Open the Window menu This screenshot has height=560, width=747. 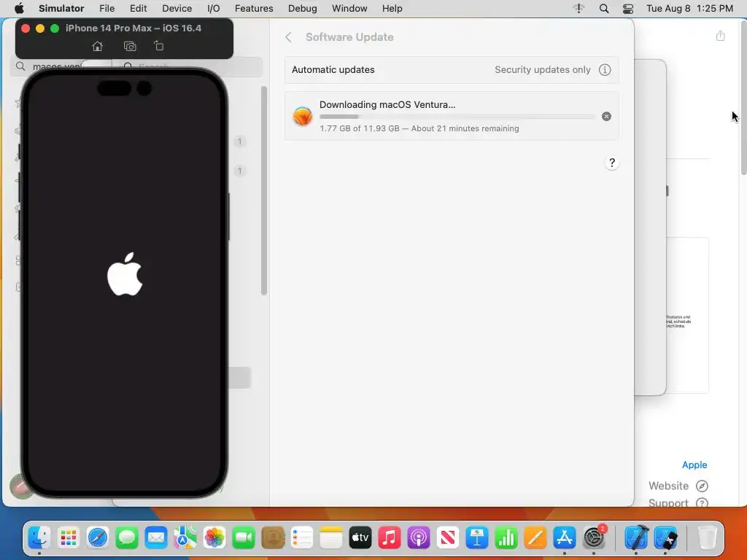point(349,8)
